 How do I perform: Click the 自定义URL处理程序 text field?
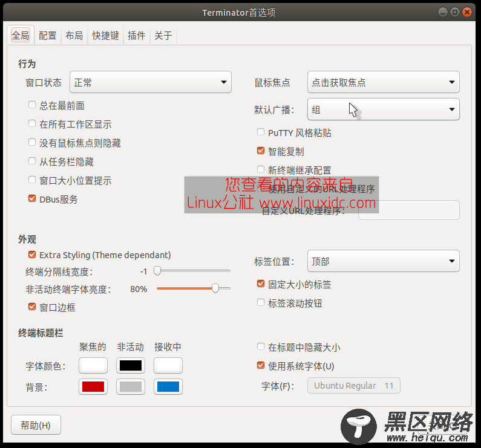408,210
